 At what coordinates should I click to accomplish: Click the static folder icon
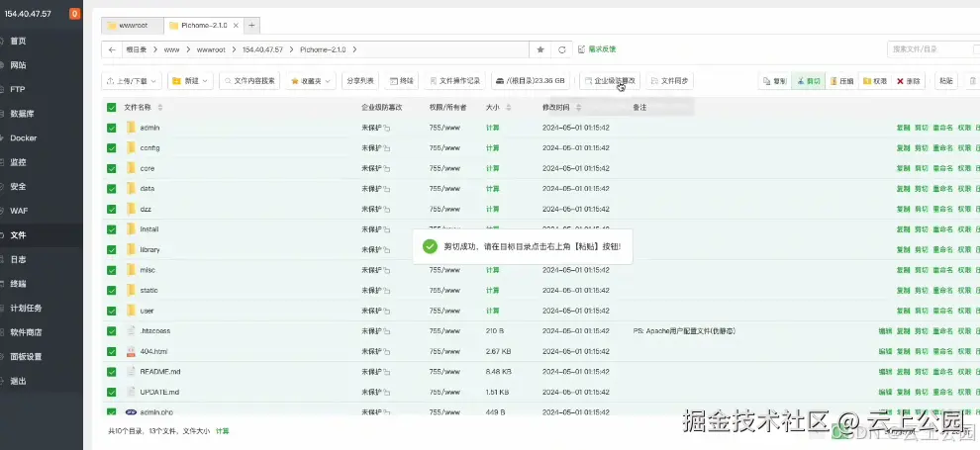pos(131,290)
